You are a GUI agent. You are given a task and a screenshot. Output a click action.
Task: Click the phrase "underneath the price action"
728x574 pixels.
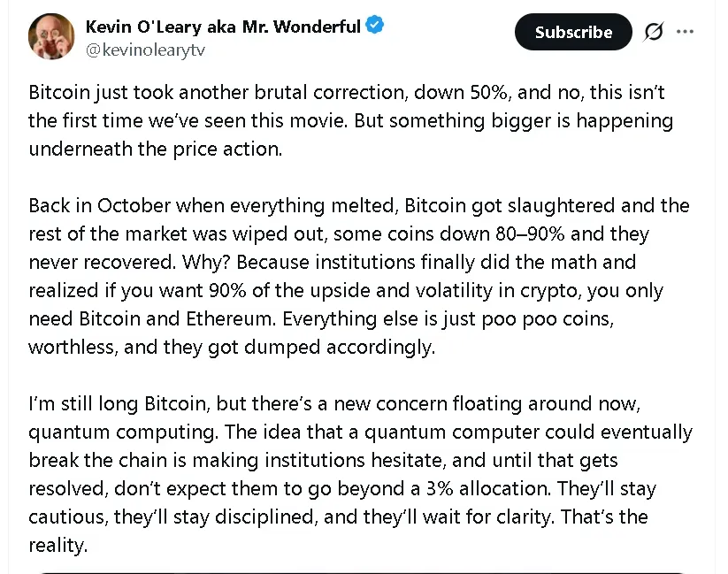pyautogui.click(x=155, y=148)
